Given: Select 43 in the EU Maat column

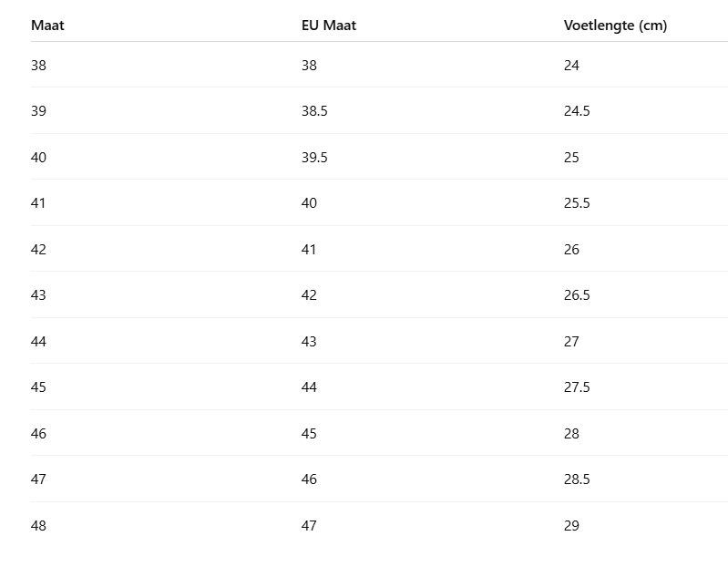Looking at the screenshot, I should tap(309, 342).
